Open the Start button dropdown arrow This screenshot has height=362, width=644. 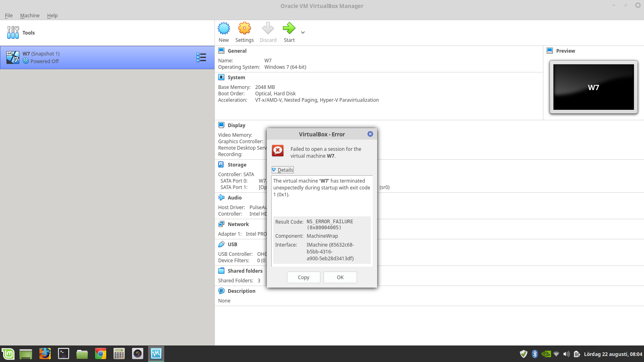(303, 33)
